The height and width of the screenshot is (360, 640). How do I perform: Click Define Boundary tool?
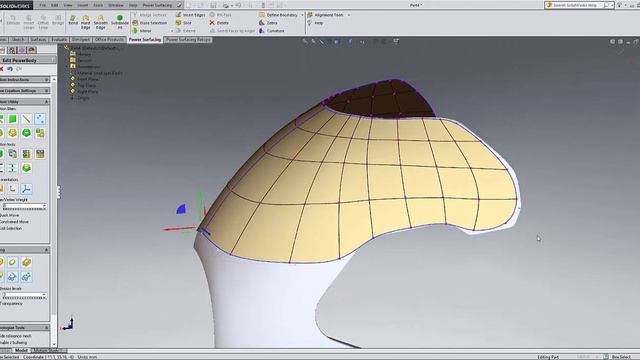pyautogui.click(x=278, y=15)
